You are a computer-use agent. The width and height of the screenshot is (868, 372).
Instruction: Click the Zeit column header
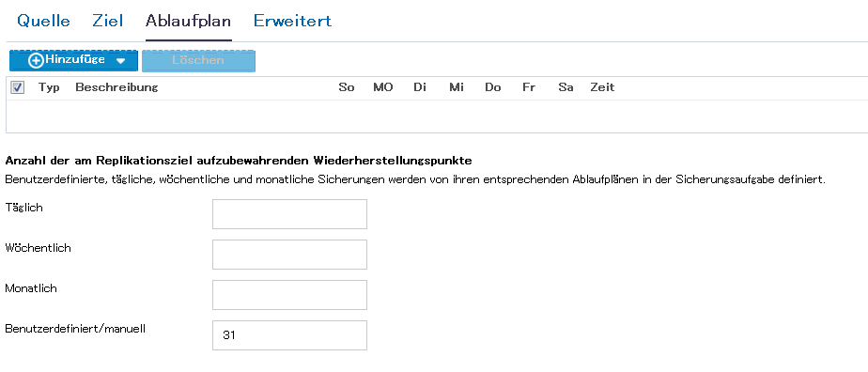click(602, 87)
